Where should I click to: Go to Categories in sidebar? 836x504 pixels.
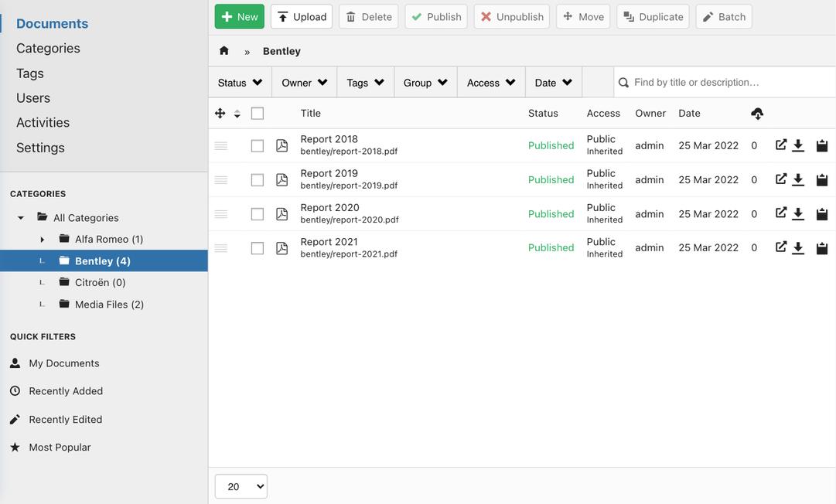(x=48, y=48)
